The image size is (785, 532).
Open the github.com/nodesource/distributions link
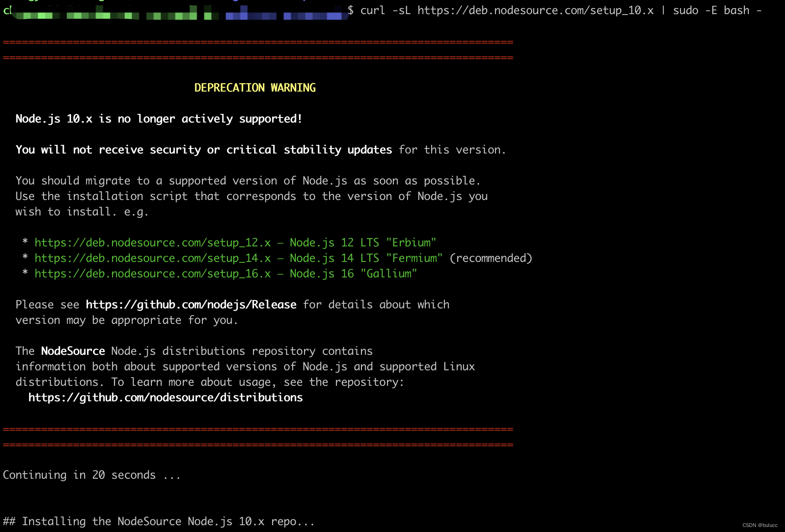point(165,398)
